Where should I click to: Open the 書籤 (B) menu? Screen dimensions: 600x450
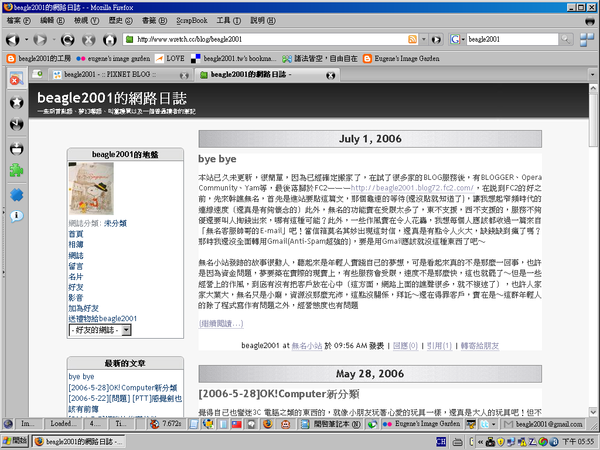[154, 21]
